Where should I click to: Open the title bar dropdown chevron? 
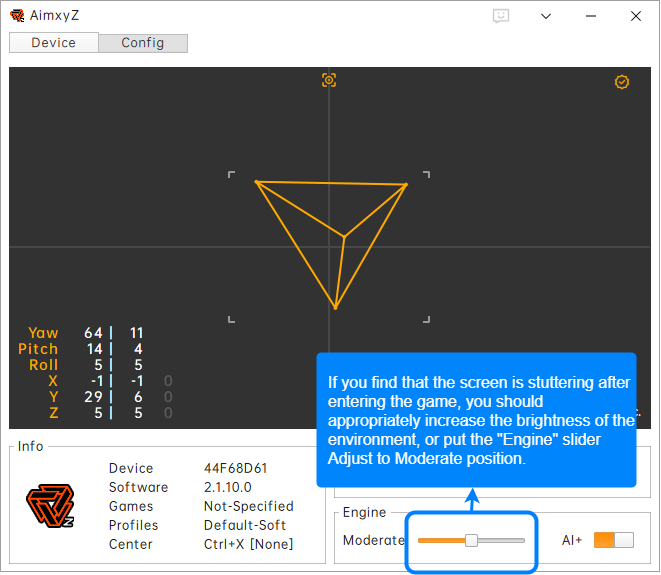click(x=545, y=16)
